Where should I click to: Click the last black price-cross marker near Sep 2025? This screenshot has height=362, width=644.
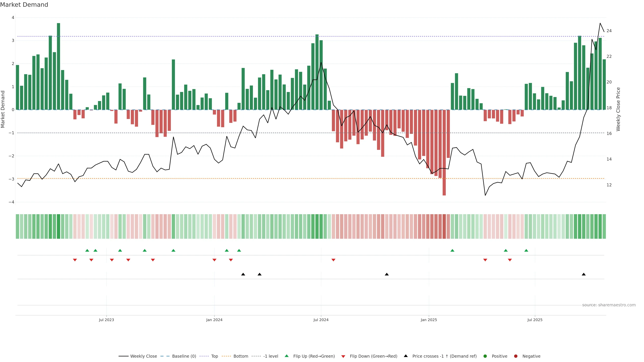point(583,274)
